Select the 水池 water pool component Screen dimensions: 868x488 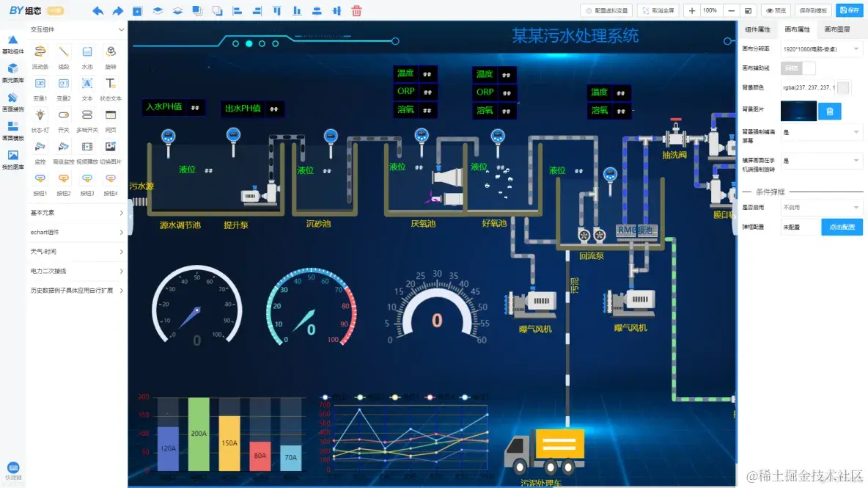click(x=87, y=54)
